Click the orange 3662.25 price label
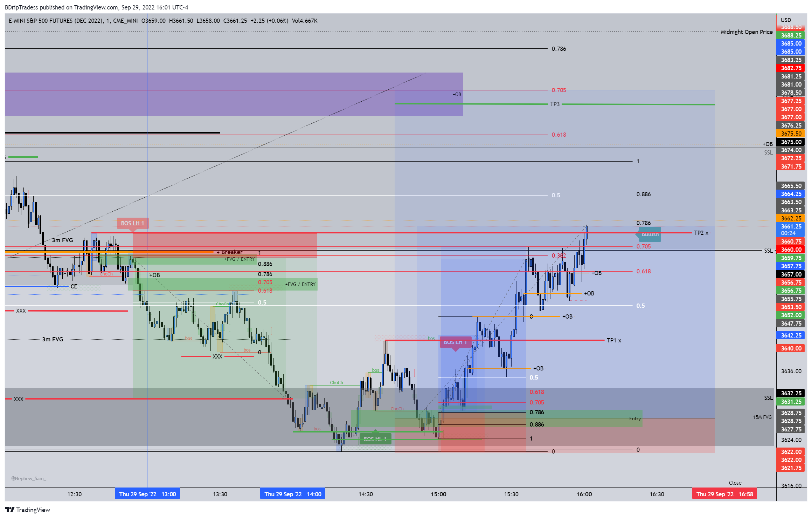This screenshot has height=518, width=812. [x=791, y=218]
